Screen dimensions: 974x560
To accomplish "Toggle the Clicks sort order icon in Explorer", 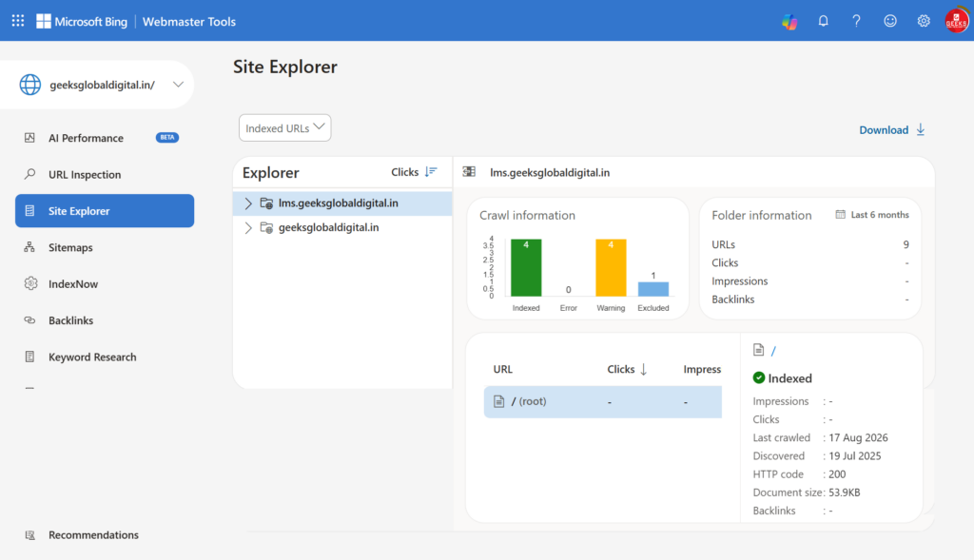I will click(431, 172).
